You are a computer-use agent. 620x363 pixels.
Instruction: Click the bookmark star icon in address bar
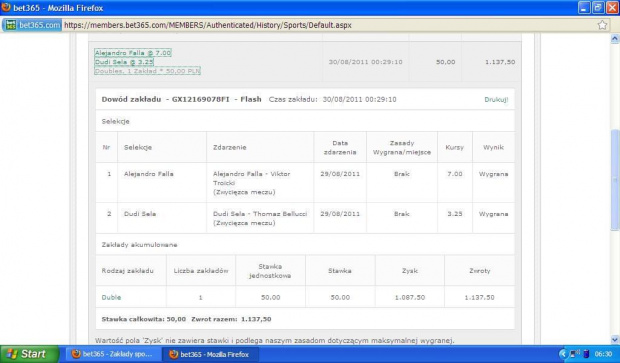pos(602,25)
